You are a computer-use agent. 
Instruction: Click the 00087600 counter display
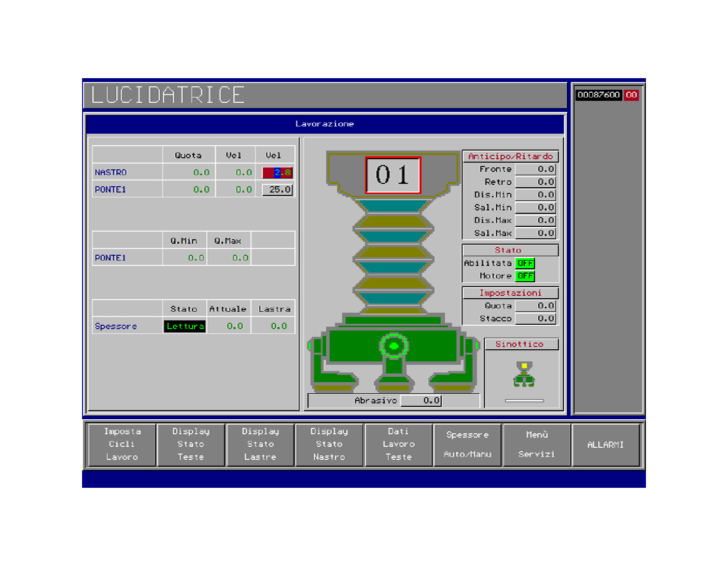599,95
